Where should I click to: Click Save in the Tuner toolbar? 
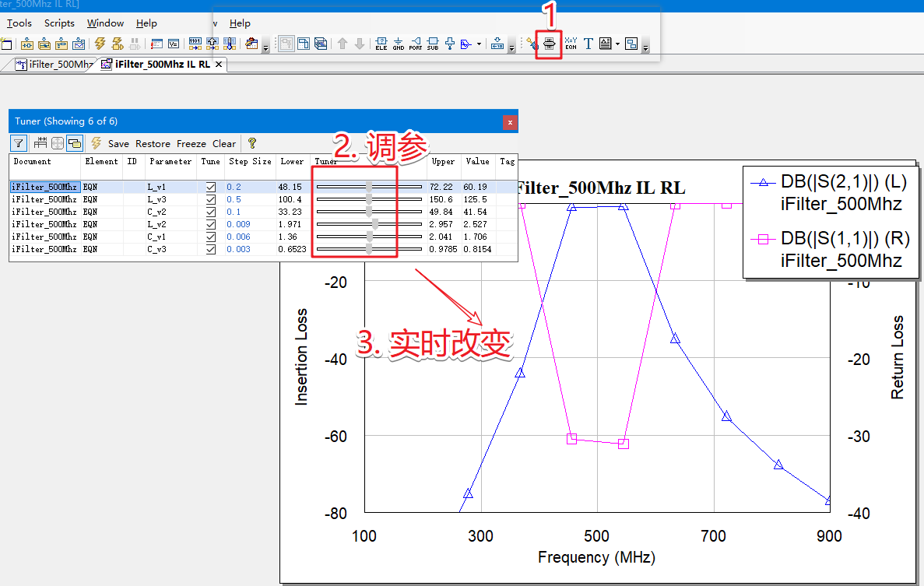coord(118,144)
